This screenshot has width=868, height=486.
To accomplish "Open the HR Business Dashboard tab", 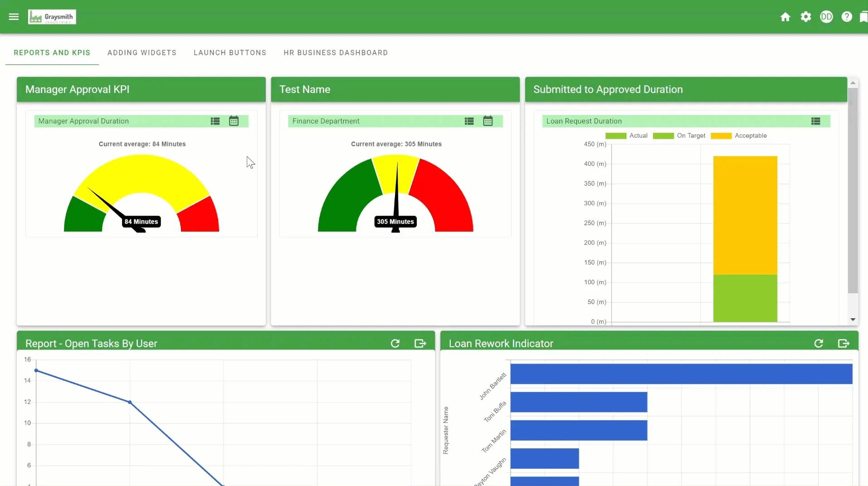I will [336, 53].
